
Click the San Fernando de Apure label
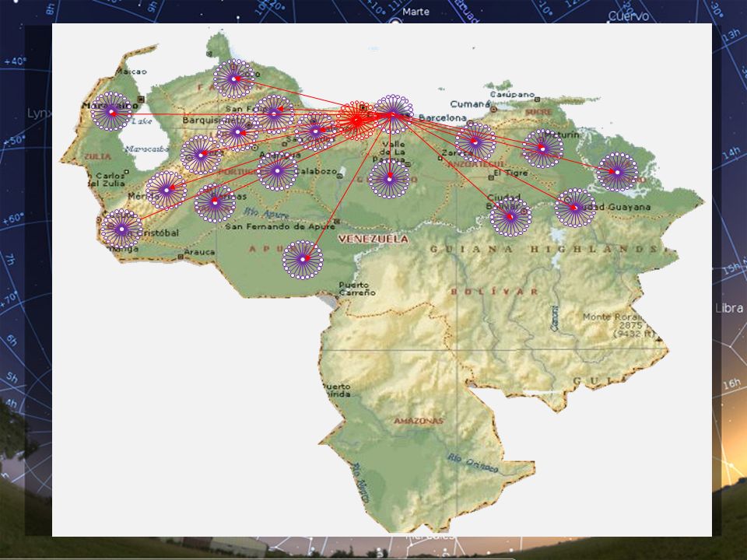280,226
